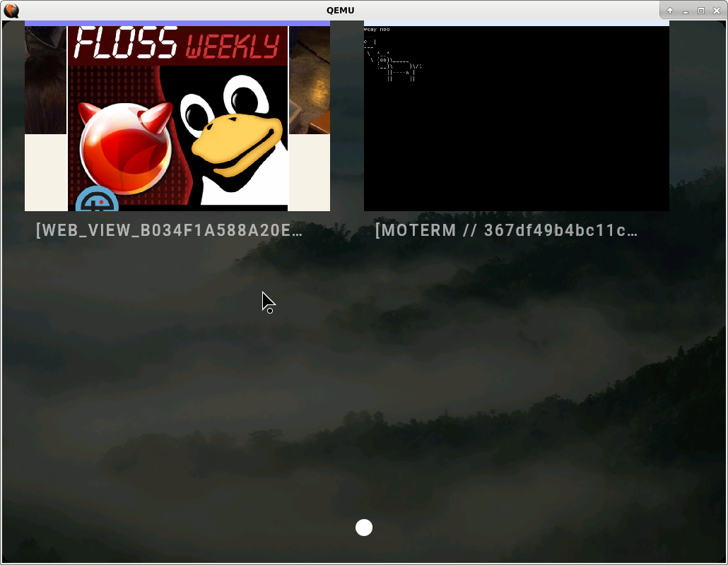
Task: Select the WEB_VIEW_B034F1A588A20E label
Action: pyautogui.click(x=170, y=230)
